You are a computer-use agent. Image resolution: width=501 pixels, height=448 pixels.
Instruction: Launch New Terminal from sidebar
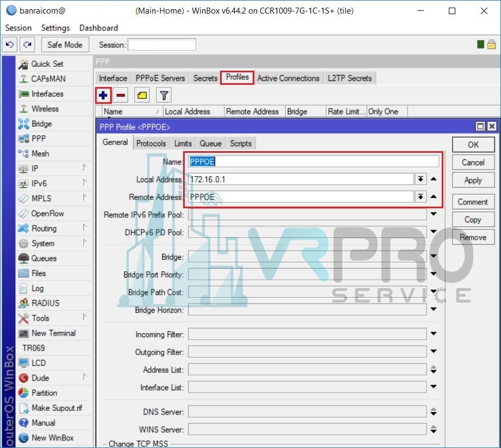(x=54, y=333)
